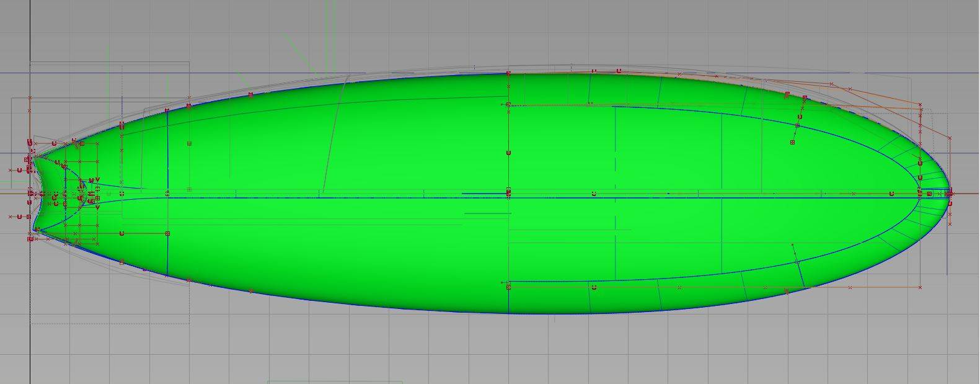980x384 pixels.
Task: Pick the isolated square point inside upper nose area
Action: pyautogui.click(x=793, y=143)
